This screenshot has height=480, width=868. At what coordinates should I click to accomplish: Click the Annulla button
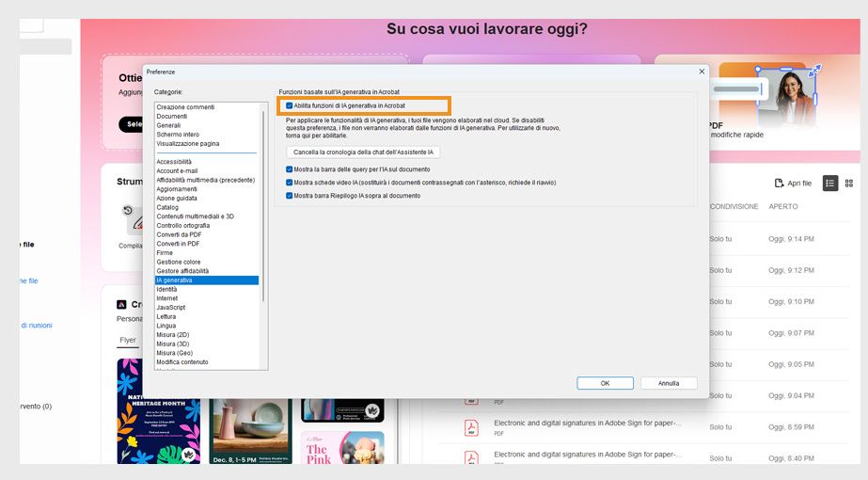pos(668,383)
